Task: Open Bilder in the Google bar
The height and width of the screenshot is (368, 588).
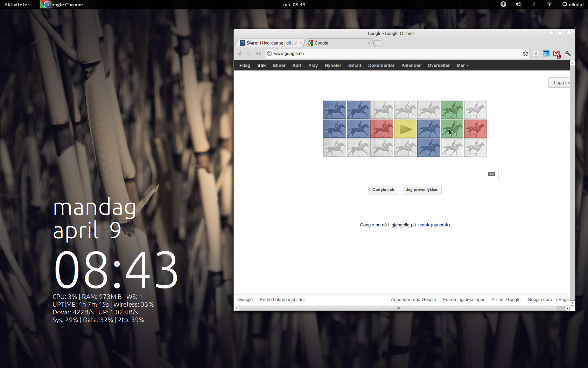Action: point(279,66)
